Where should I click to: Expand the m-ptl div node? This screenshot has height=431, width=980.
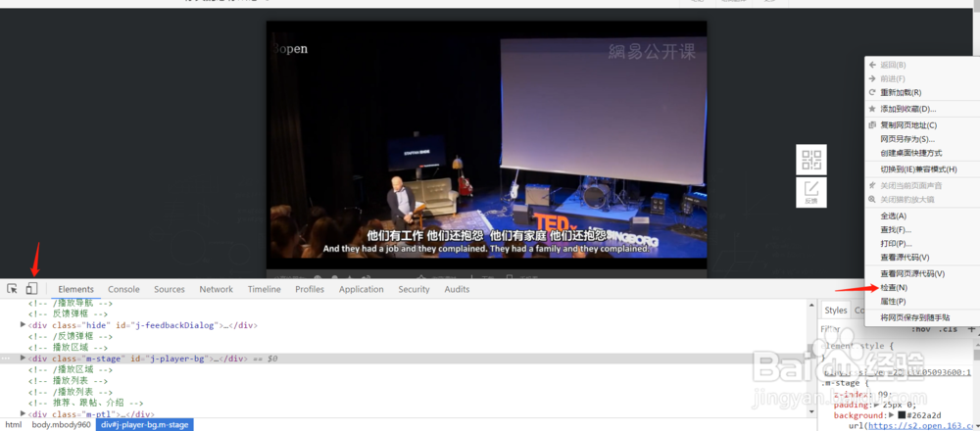tap(24, 413)
